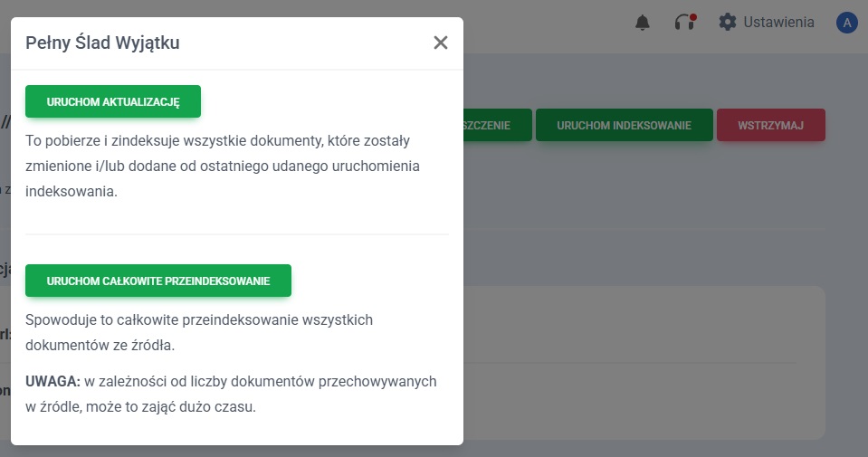This screenshot has width=868, height=457.
Task: Open the Ustawienia text link
Action: pos(778,22)
